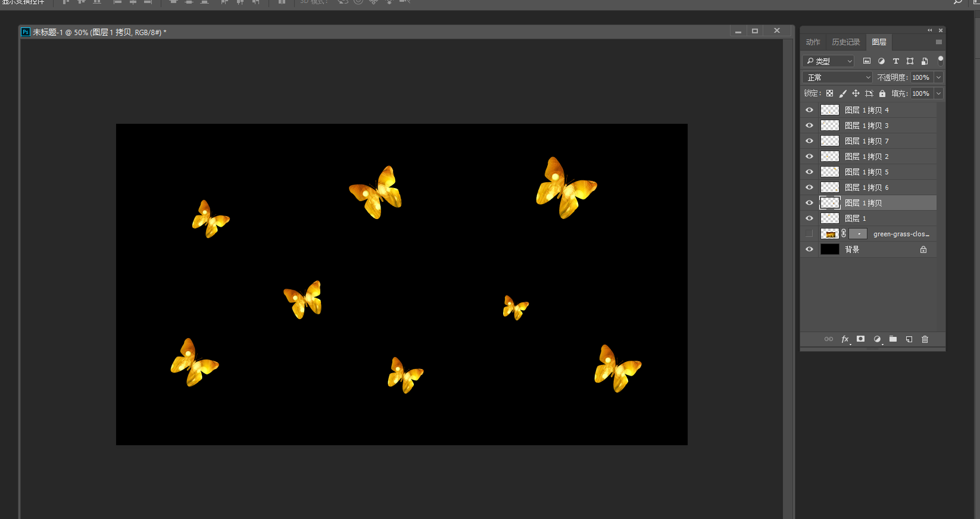Close the layers panel group
980x519 pixels.
[x=941, y=30]
